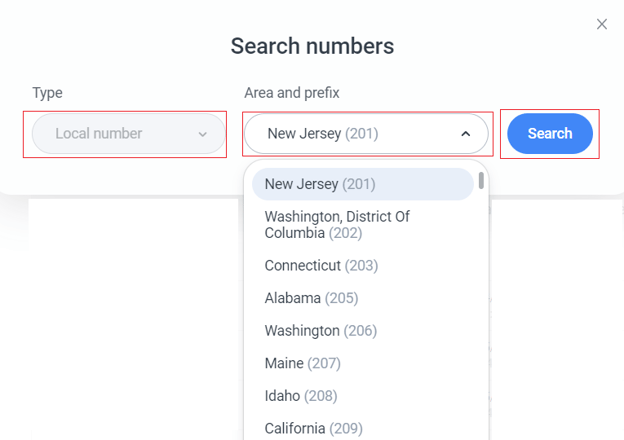This screenshot has height=440, width=624.
Task: Pick Alabama (205) area code
Action: pos(311,298)
